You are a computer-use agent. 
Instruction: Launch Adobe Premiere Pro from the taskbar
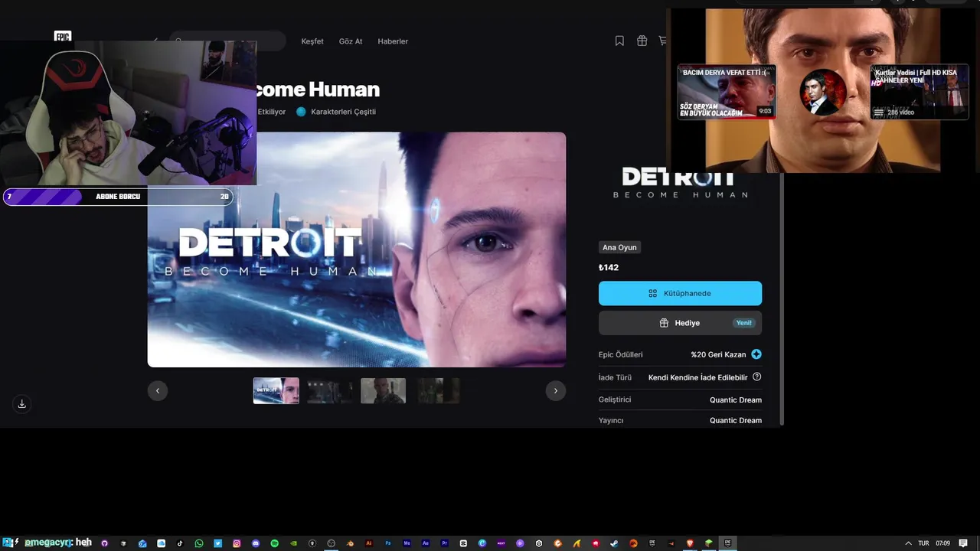pyautogui.click(x=444, y=543)
